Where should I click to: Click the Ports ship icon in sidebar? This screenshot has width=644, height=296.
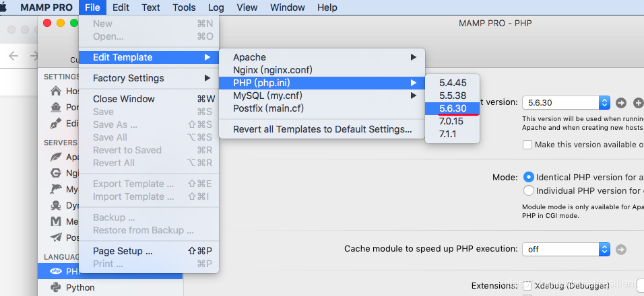[x=55, y=107]
